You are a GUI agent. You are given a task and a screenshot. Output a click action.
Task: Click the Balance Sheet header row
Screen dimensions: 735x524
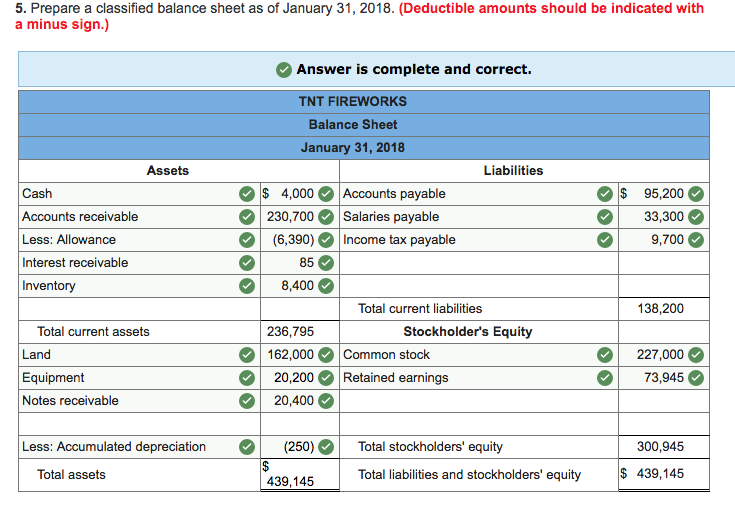(364, 125)
